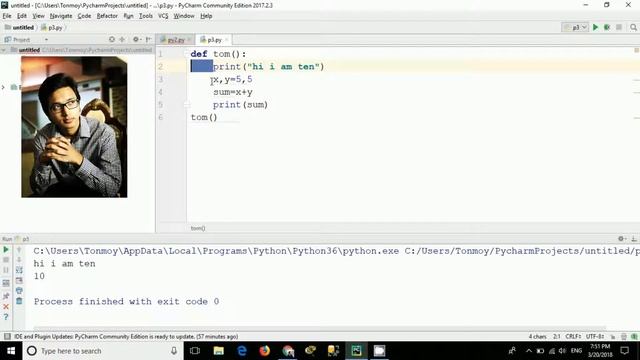Open the View menu
Image resolution: width=640 pixels, height=360 pixels.
pos(38,16)
